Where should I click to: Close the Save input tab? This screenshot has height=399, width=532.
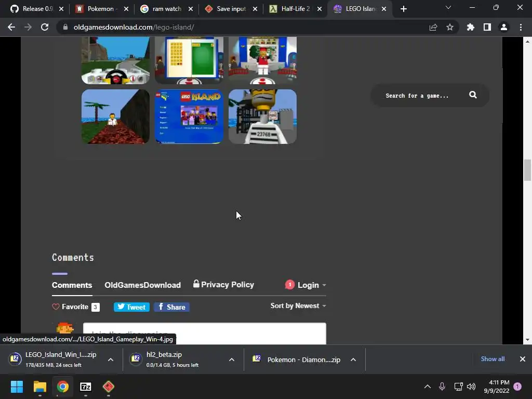tap(255, 9)
